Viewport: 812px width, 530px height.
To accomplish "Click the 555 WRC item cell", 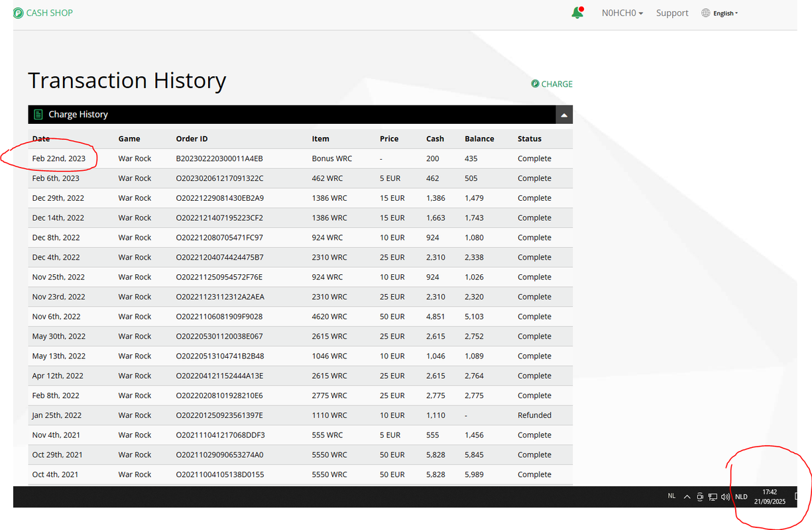I will [327, 435].
